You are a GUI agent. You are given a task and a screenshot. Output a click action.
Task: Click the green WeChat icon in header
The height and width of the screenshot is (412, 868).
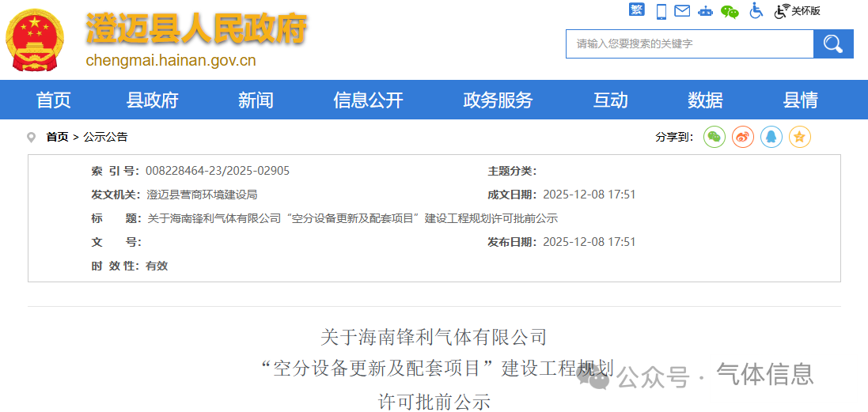tap(730, 11)
